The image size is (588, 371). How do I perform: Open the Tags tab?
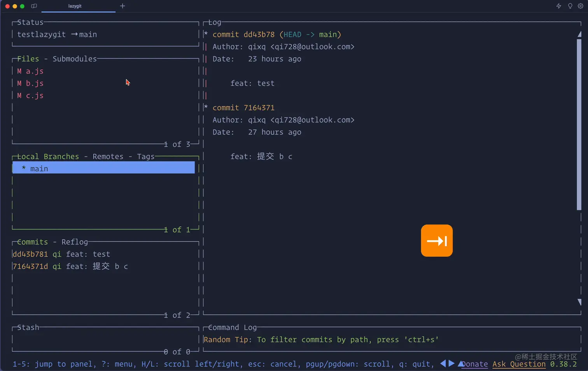(x=146, y=157)
